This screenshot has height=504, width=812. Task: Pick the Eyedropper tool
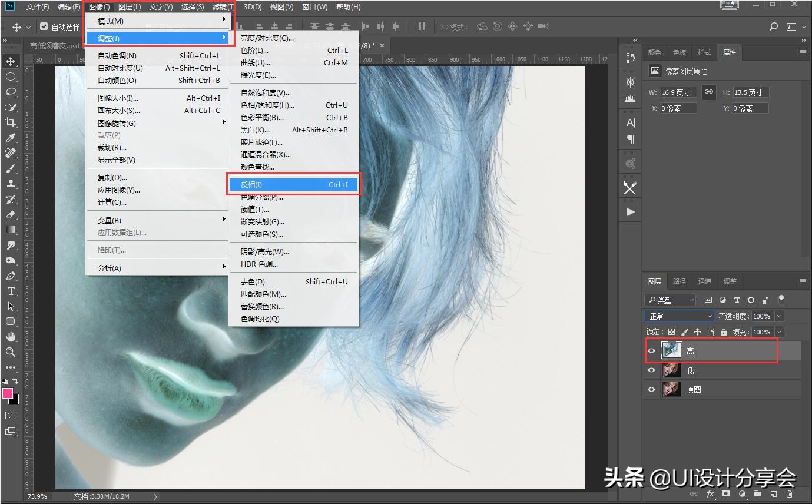pyautogui.click(x=11, y=138)
